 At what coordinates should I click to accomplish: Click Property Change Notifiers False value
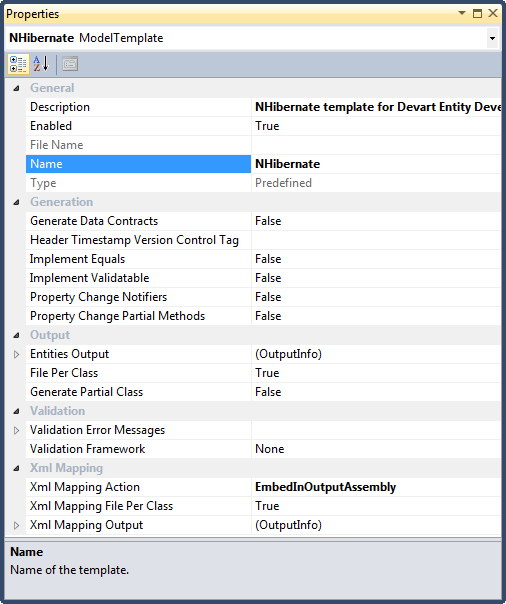click(x=268, y=297)
